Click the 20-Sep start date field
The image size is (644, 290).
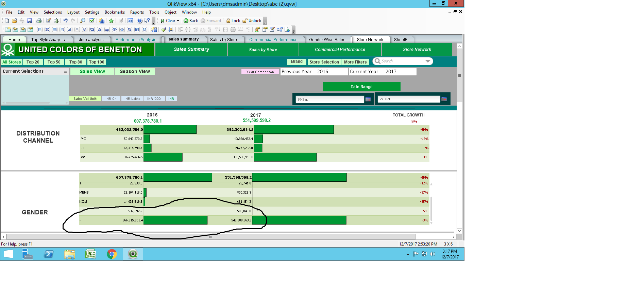pos(330,99)
